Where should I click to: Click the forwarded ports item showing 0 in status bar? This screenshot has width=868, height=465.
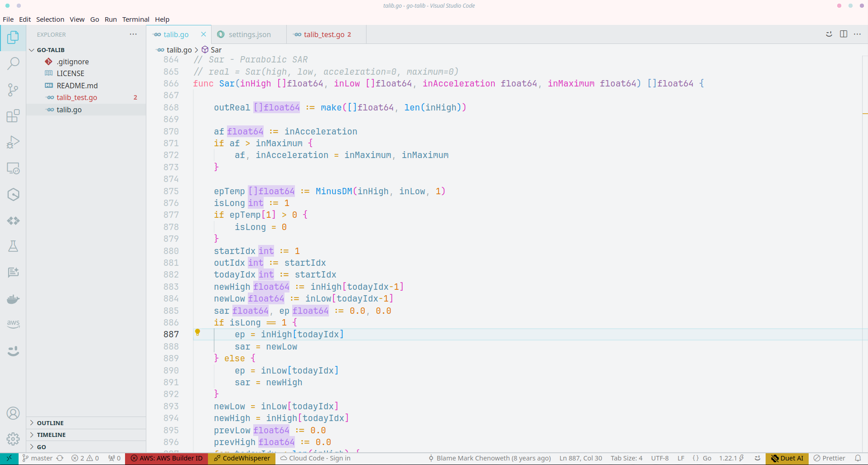click(x=114, y=458)
